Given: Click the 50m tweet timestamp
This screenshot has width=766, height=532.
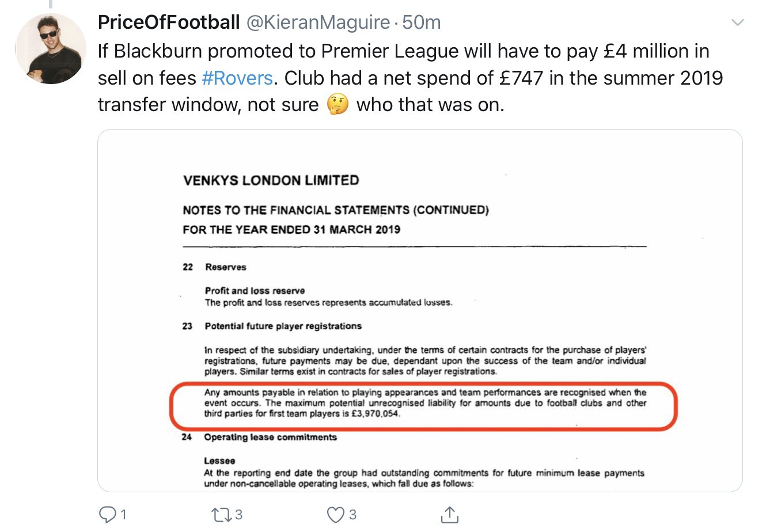Looking at the screenshot, I should point(422,22).
